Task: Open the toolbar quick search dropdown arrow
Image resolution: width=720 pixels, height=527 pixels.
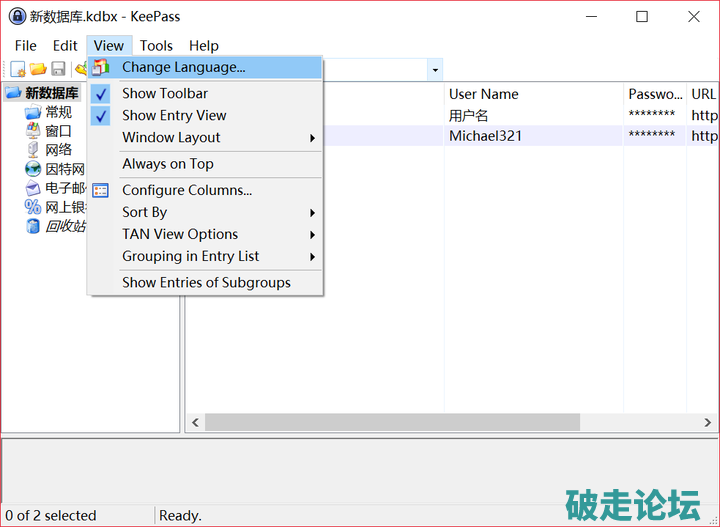Action: 435,70
